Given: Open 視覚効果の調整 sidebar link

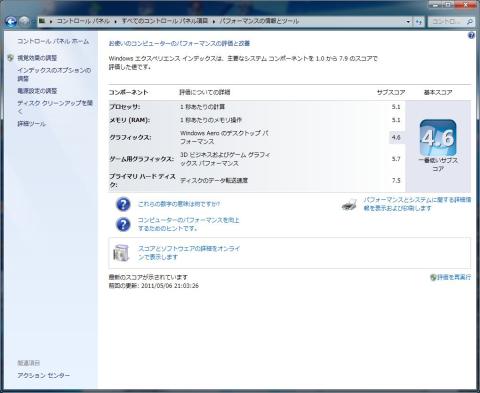Looking at the screenshot, I should [37, 58].
